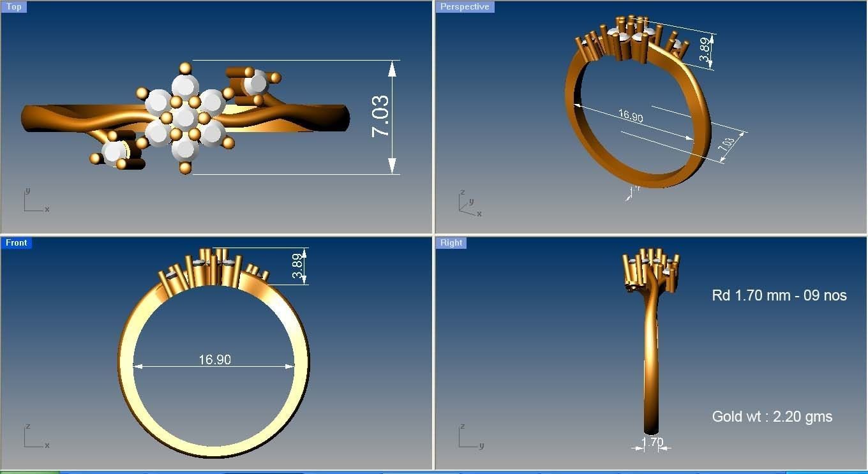Select the 7.03 dimension text in Top view
868x474 pixels.
tap(380, 116)
